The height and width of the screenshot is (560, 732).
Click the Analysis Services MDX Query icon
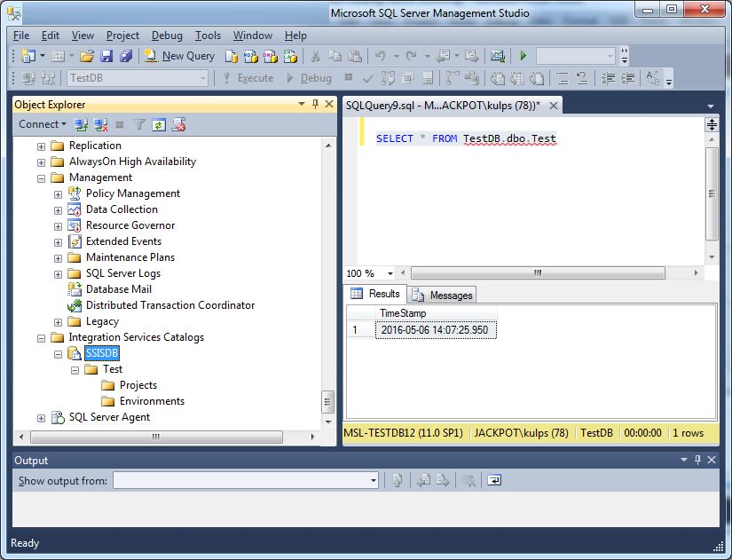click(x=251, y=57)
